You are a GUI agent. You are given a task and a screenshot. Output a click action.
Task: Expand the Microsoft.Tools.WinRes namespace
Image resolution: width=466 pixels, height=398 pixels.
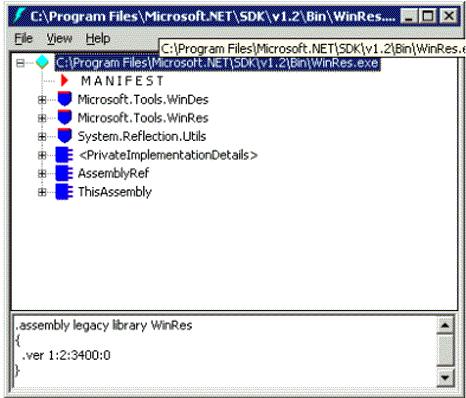click(x=42, y=118)
